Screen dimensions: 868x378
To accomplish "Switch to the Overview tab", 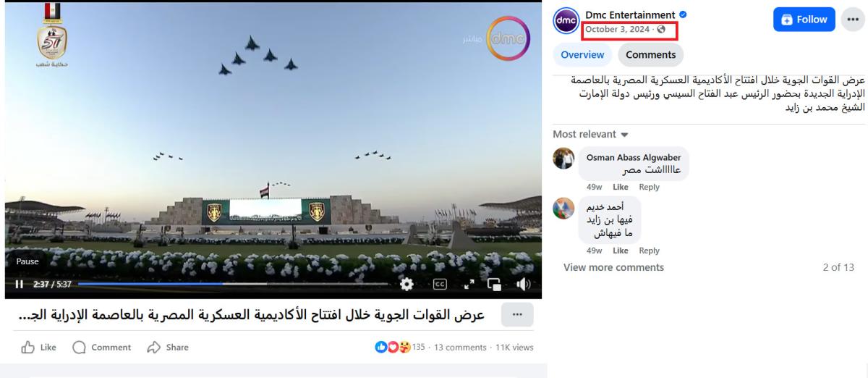I will click(x=582, y=55).
